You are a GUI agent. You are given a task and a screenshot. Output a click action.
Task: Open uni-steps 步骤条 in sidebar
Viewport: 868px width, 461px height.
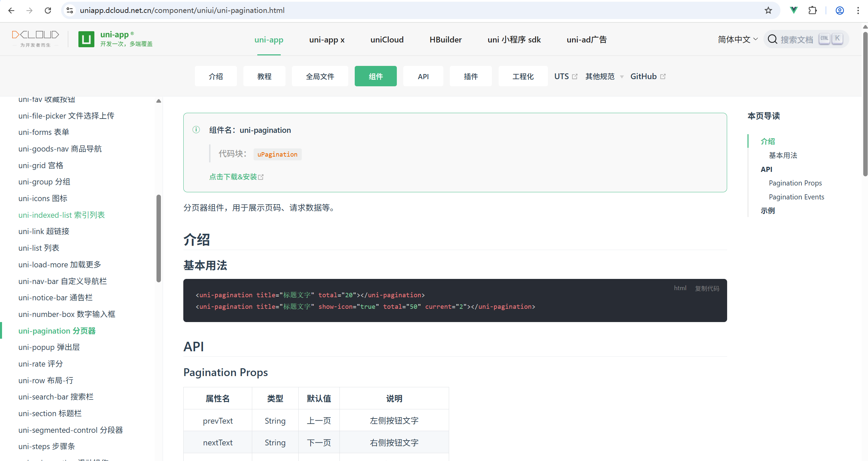(47, 446)
